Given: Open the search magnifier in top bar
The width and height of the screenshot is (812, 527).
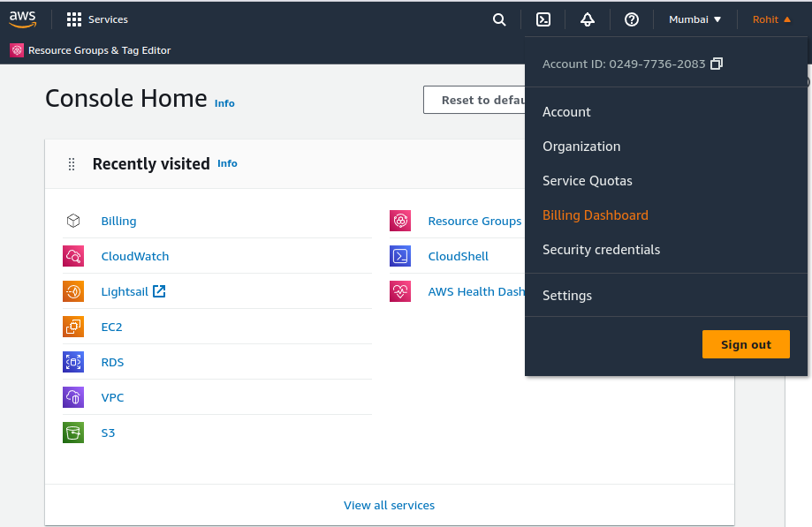Looking at the screenshot, I should pos(499,19).
